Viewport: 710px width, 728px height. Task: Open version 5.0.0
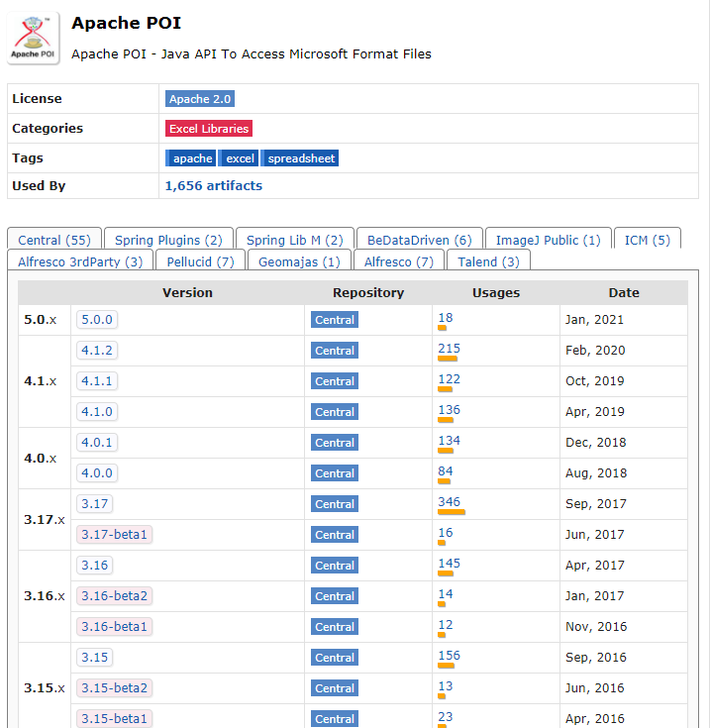[96, 319]
